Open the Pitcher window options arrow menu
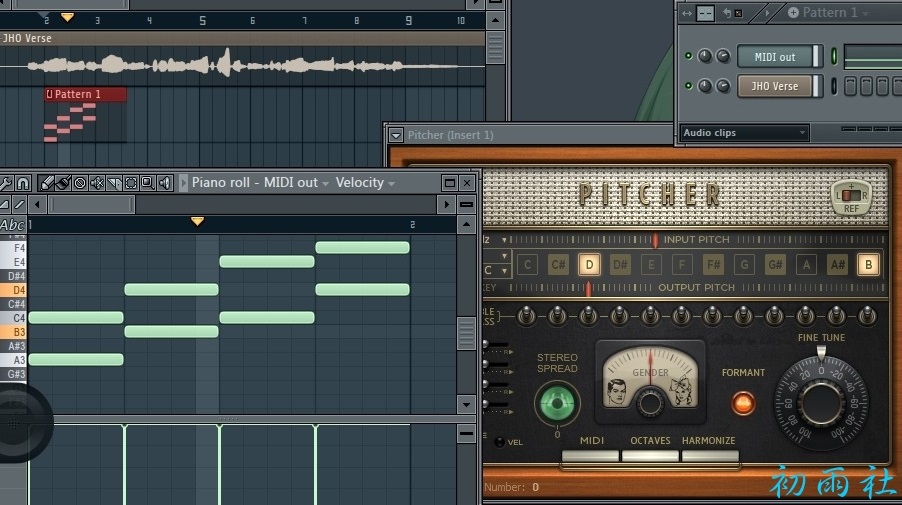Image resolution: width=902 pixels, height=505 pixels. (x=396, y=135)
